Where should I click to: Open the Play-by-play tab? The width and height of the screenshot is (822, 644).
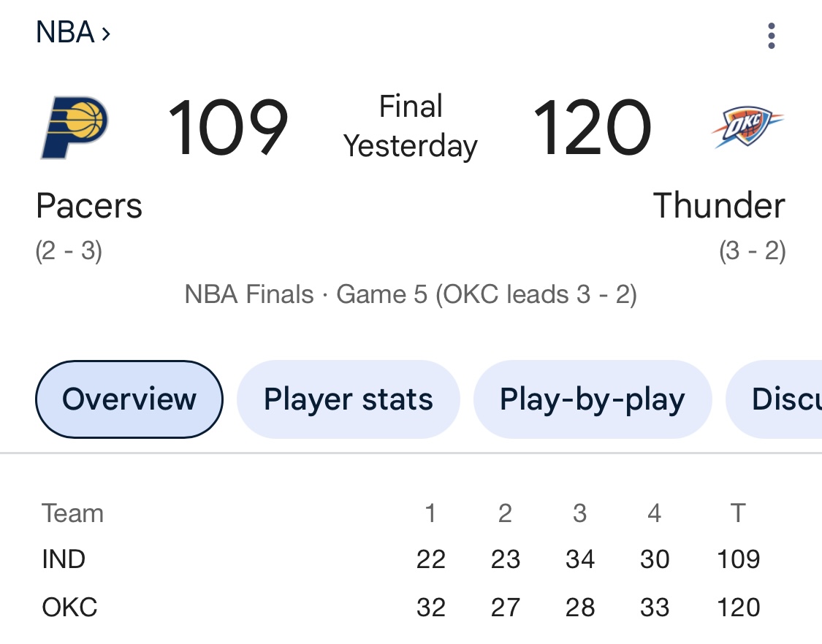tap(593, 399)
